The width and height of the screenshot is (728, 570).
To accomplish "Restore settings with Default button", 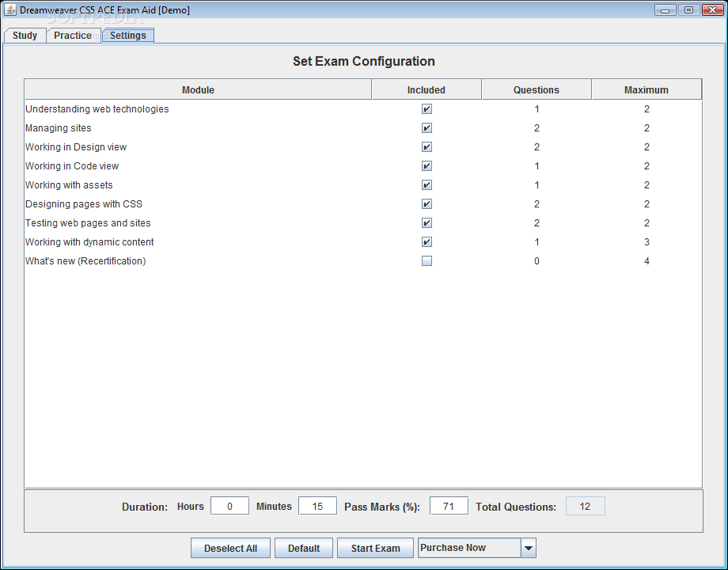I will click(x=304, y=548).
